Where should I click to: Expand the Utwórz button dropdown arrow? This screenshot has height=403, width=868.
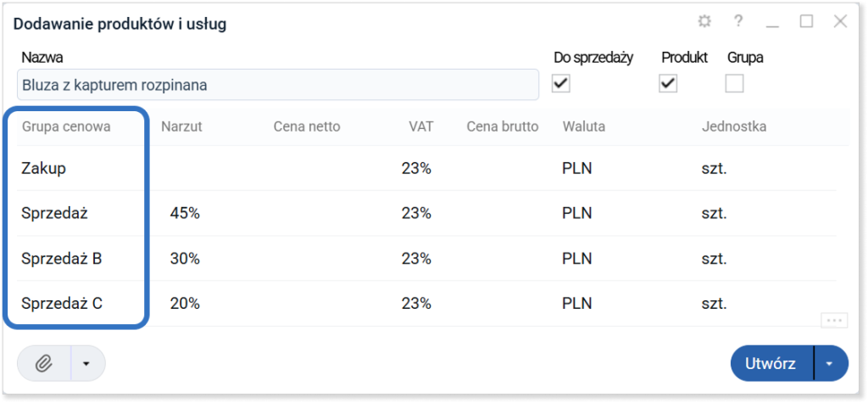click(x=831, y=364)
